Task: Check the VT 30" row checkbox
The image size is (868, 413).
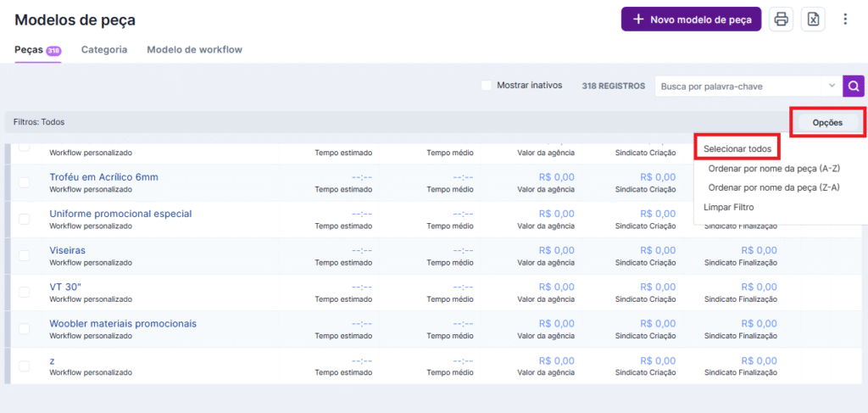Action: coord(25,292)
